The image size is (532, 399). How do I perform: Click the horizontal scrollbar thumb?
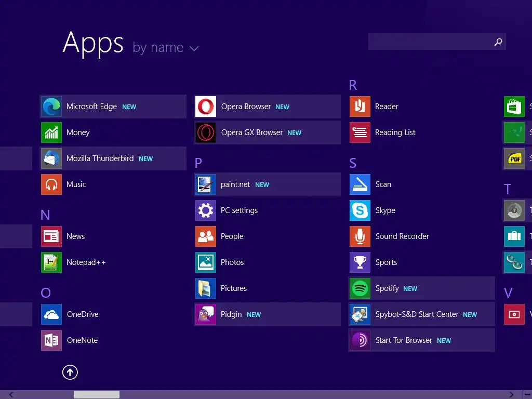[96, 395]
